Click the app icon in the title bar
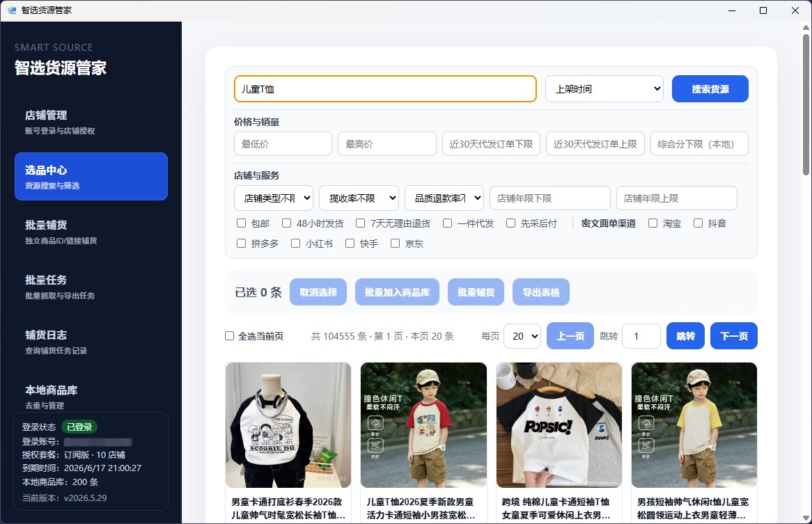812x524 pixels. click(x=11, y=10)
